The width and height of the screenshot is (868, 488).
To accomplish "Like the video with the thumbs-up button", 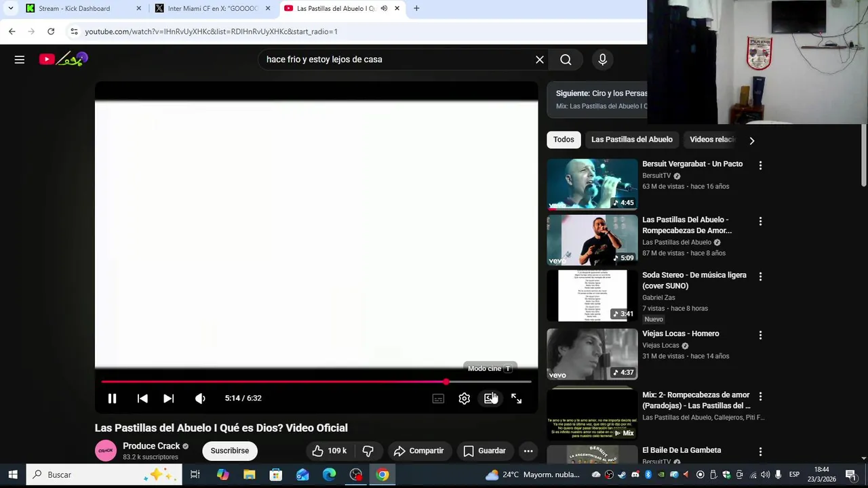I will pyautogui.click(x=328, y=451).
